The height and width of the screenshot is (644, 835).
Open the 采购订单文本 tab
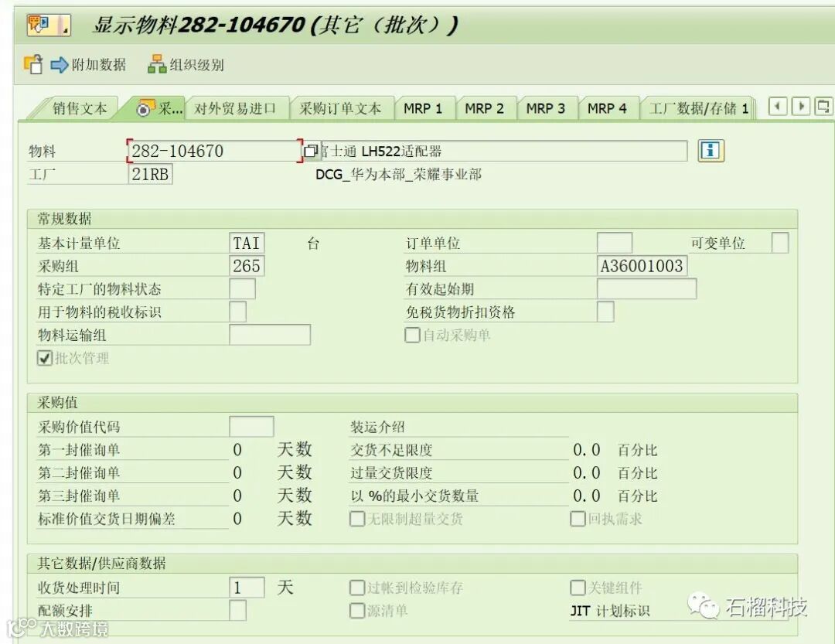340,109
